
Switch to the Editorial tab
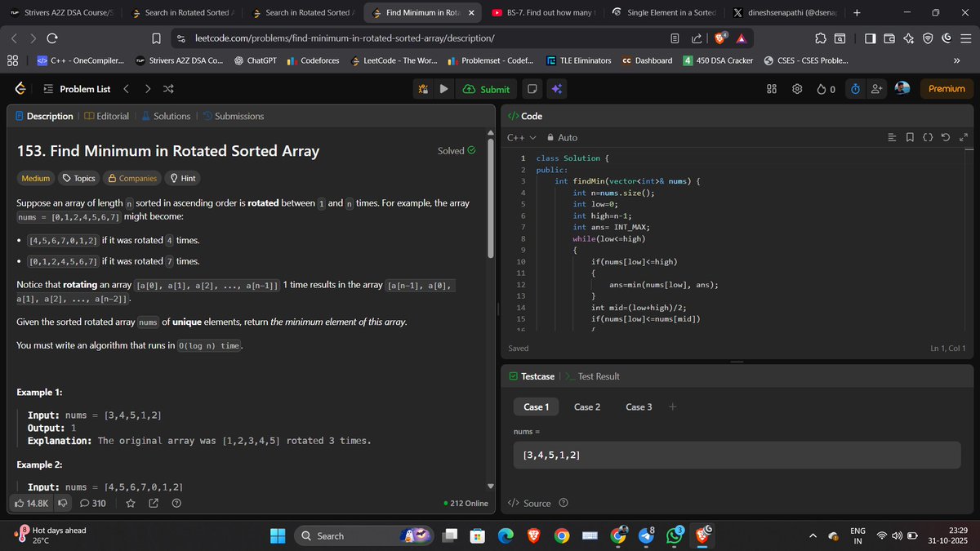(x=107, y=116)
